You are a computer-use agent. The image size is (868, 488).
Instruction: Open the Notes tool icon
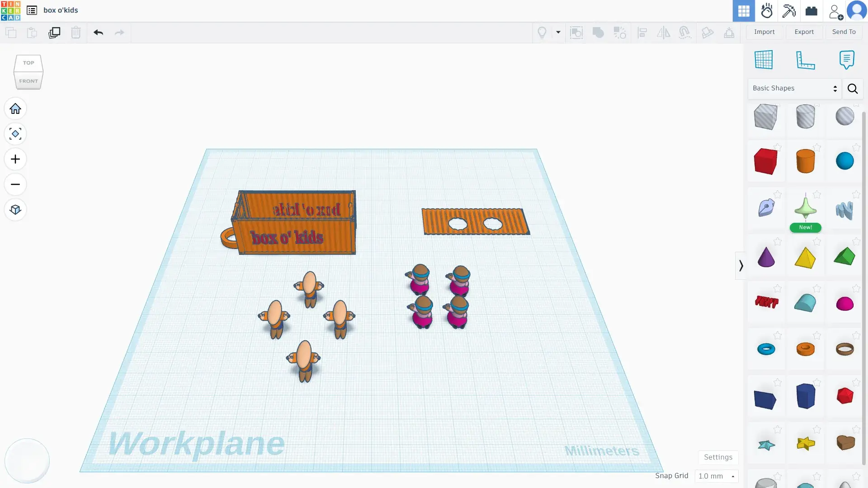pos(847,60)
